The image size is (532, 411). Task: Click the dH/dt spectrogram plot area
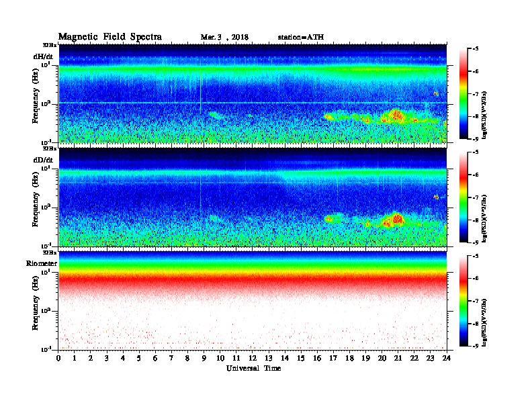tap(253, 93)
